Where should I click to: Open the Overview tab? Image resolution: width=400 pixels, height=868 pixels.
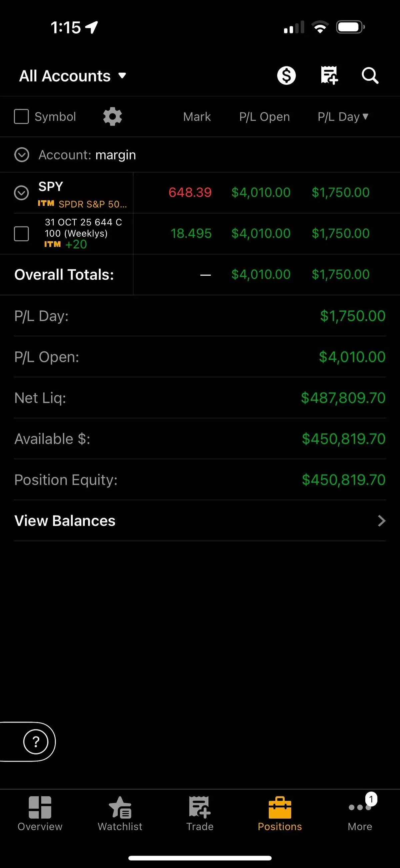point(40,813)
